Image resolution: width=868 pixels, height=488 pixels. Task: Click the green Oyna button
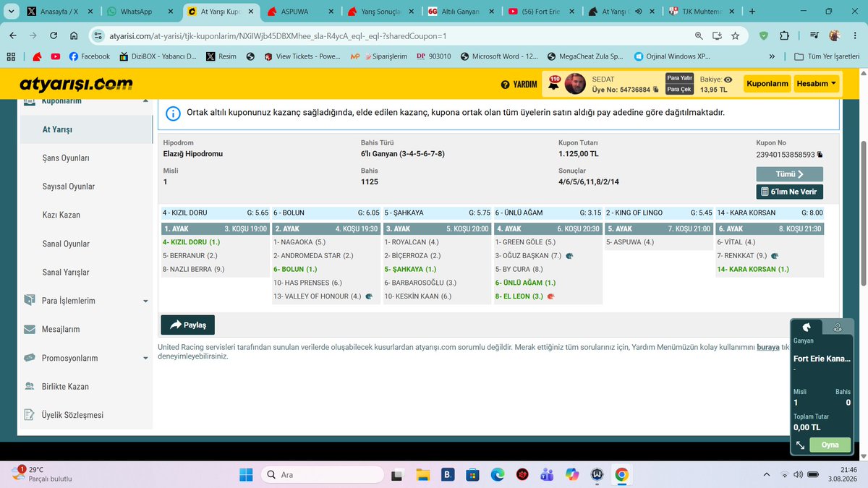(x=830, y=445)
